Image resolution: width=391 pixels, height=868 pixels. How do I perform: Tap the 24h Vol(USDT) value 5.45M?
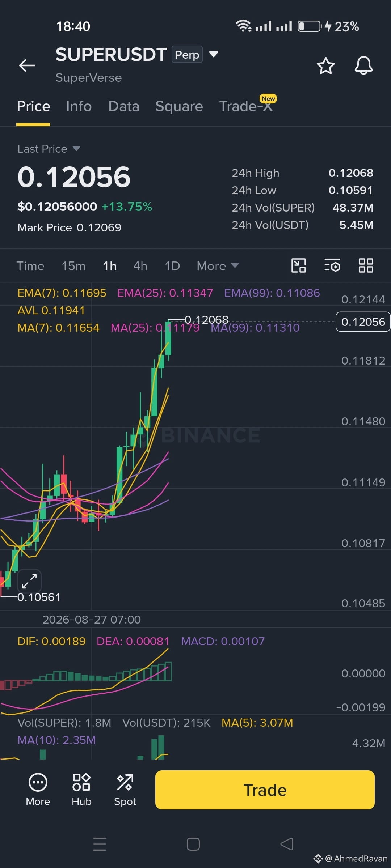pyautogui.click(x=356, y=225)
